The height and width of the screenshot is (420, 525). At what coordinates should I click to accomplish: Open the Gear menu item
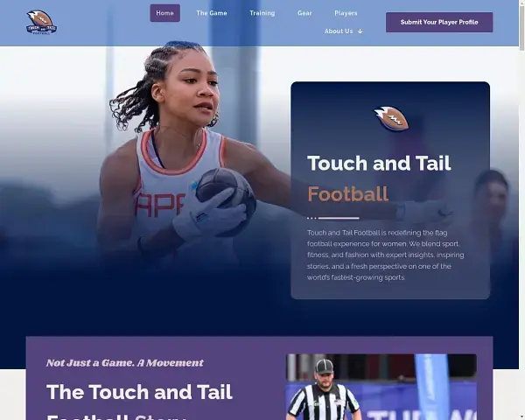[x=304, y=13]
